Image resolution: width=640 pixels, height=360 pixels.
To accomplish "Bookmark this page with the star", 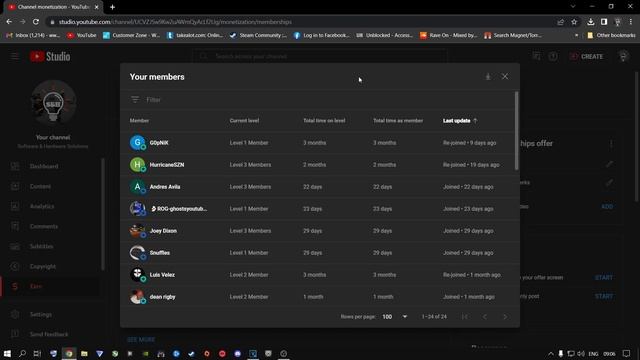I will click(574, 22).
